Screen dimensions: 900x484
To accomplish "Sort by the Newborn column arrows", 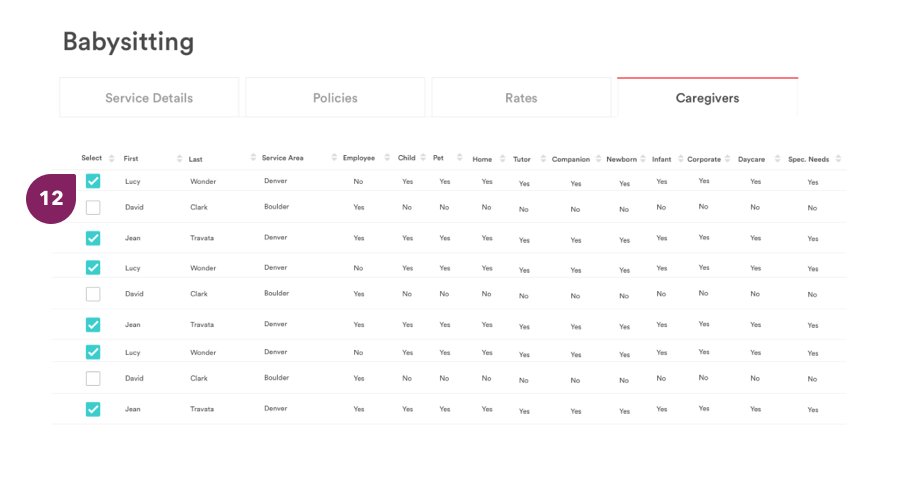I will (643, 158).
